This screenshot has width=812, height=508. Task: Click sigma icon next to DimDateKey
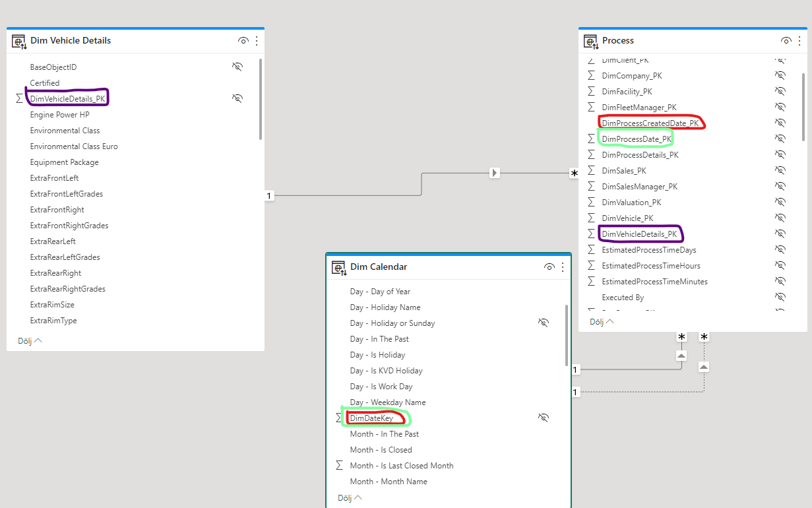click(340, 418)
